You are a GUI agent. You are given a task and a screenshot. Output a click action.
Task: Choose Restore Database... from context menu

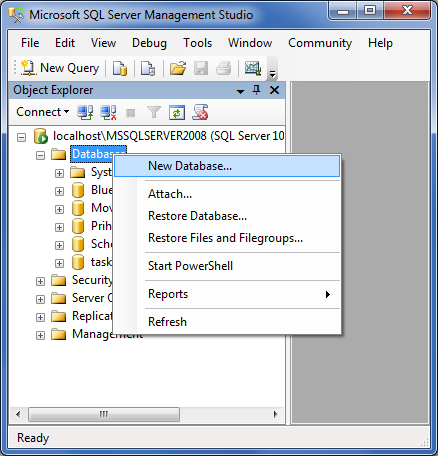[227, 216]
